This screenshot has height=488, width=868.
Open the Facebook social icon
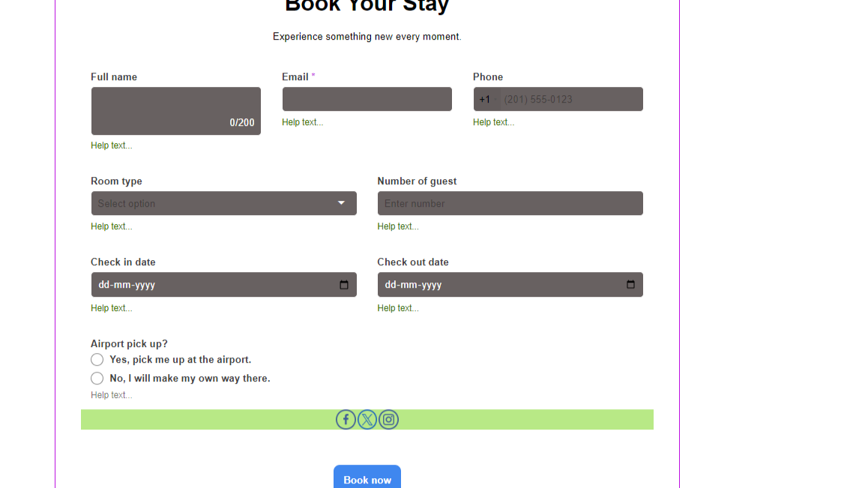tap(346, 419)
